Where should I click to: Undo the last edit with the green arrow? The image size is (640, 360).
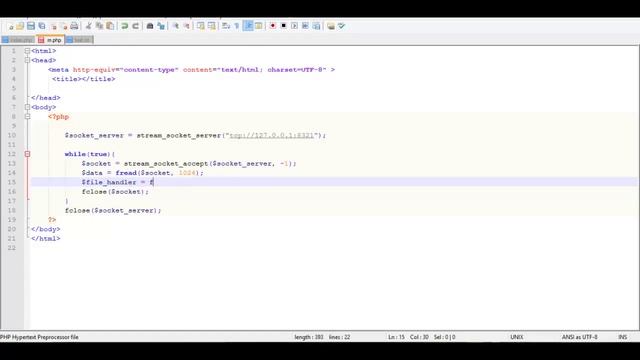[x=124, y=26]
